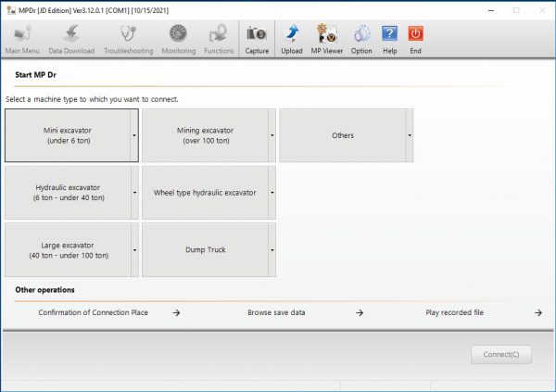Screen dimensions: 556x392
Task: Select Hydraulic excavator (6 ton - under 40 ton)
Action: click(68, 193)
